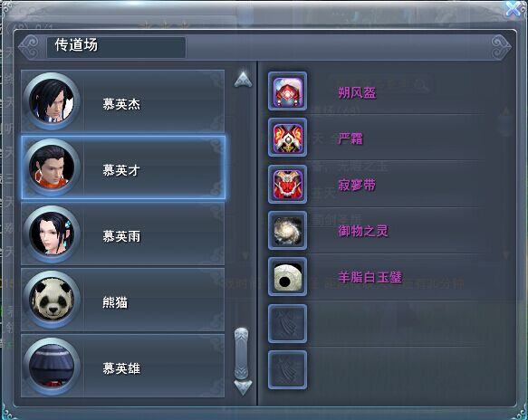Image resolution: width=528 pixels, height=420 pixels.
Task: Click the scroll down arrow of character list
Action: pos(243,387)
